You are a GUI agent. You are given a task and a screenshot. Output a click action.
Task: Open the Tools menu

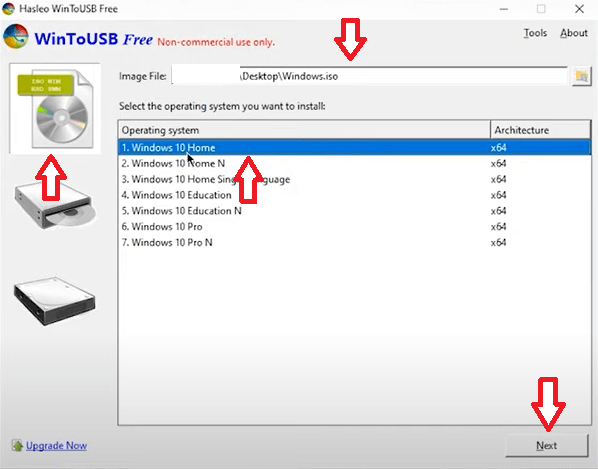point(535,33)
